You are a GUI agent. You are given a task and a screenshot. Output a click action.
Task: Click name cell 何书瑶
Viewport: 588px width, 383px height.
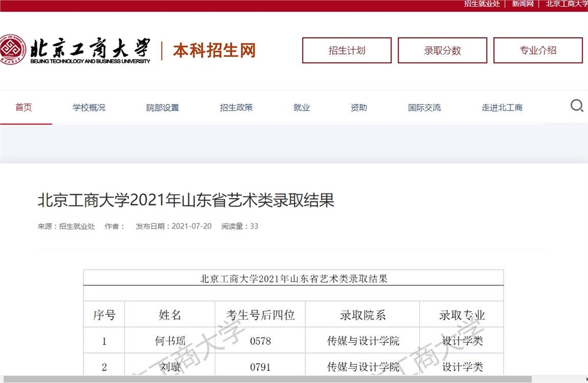[x=170, y=341]
